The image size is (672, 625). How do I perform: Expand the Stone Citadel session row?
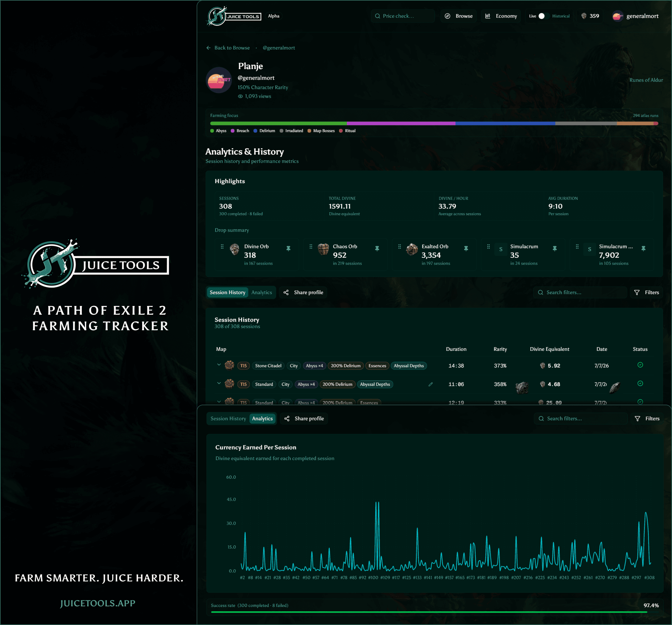tap(219, 364)
